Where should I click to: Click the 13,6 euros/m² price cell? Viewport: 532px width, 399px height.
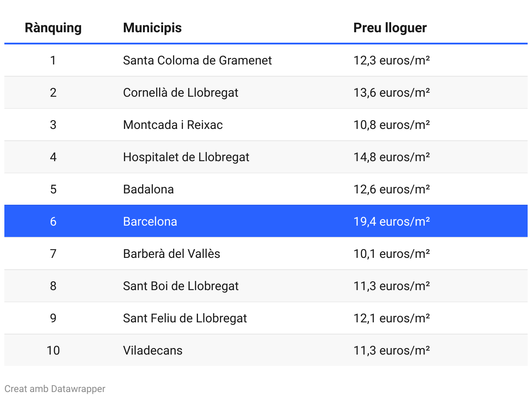[x=392, y=92]
